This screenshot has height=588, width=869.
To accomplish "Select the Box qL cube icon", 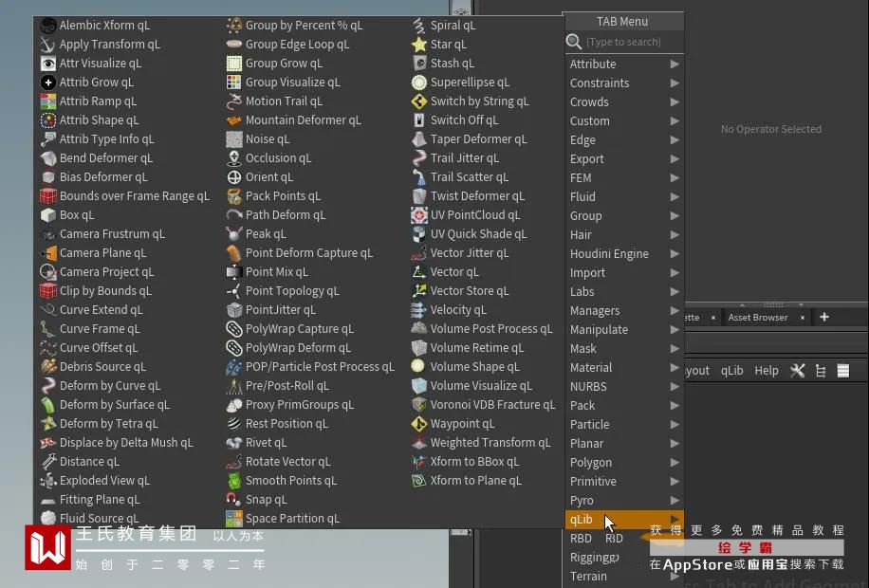I will pyautogui.click(x=48, y=215).
